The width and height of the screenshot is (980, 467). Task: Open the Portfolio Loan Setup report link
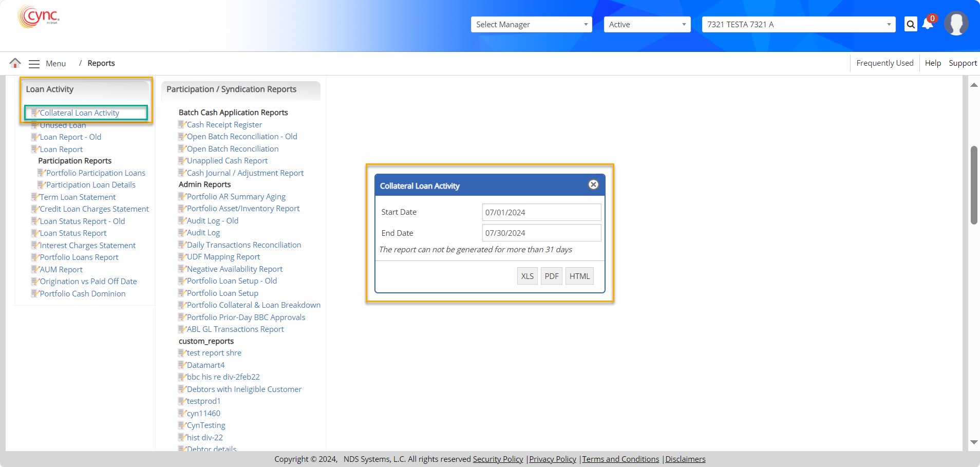[222, 293]
